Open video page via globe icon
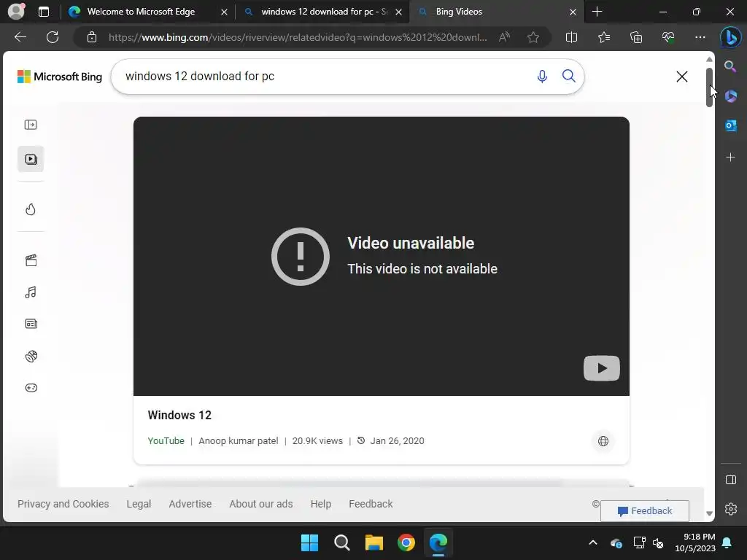This screenshot has height=560, width=747. 603,441
